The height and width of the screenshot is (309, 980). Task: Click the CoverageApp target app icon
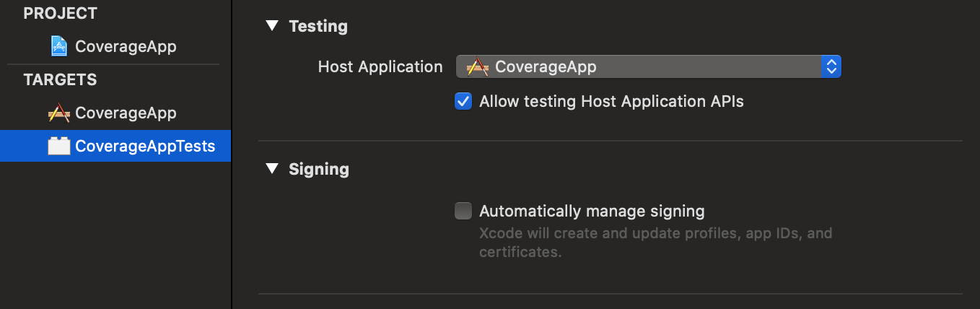pos(59,113)
